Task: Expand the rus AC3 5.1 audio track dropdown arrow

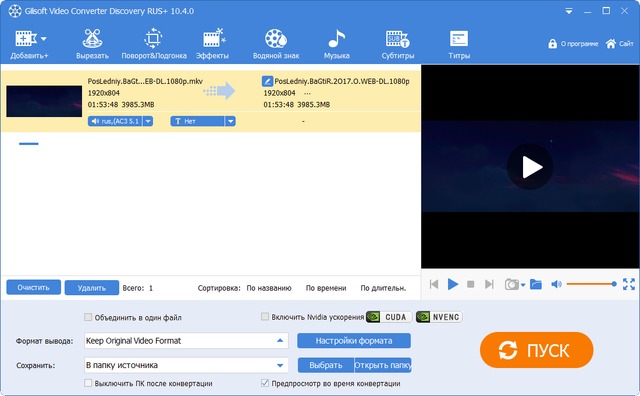Action: click(148, 121)
